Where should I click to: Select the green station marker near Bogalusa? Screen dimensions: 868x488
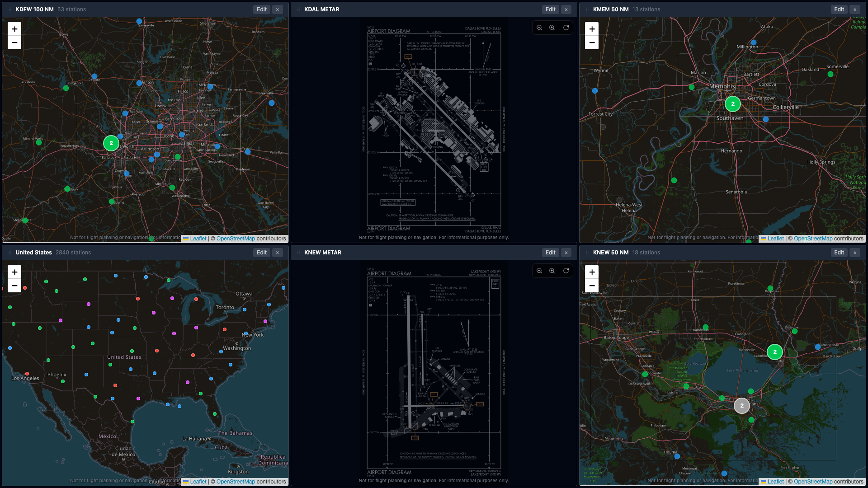click(x=770, y=288)
